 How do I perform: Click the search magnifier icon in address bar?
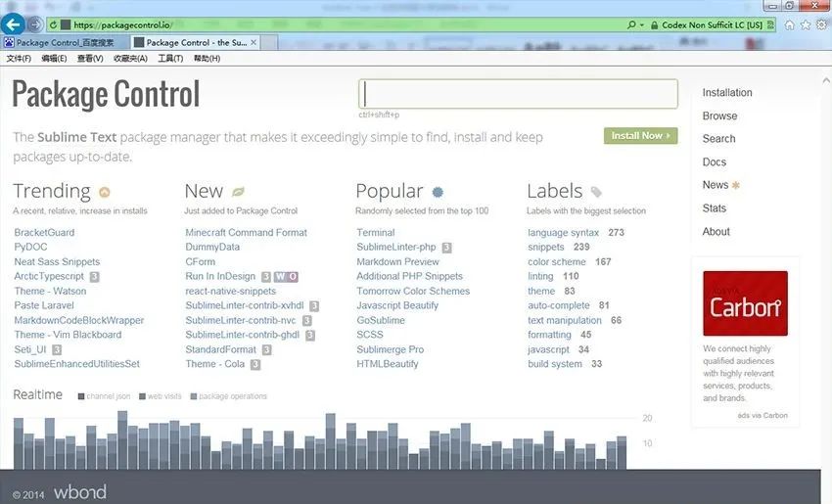tap(631, 24)
